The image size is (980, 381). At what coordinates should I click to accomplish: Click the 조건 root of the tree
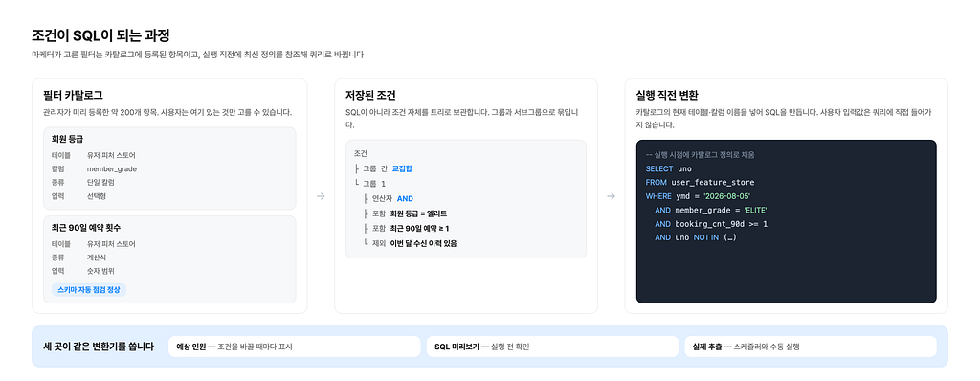[360, 153]
